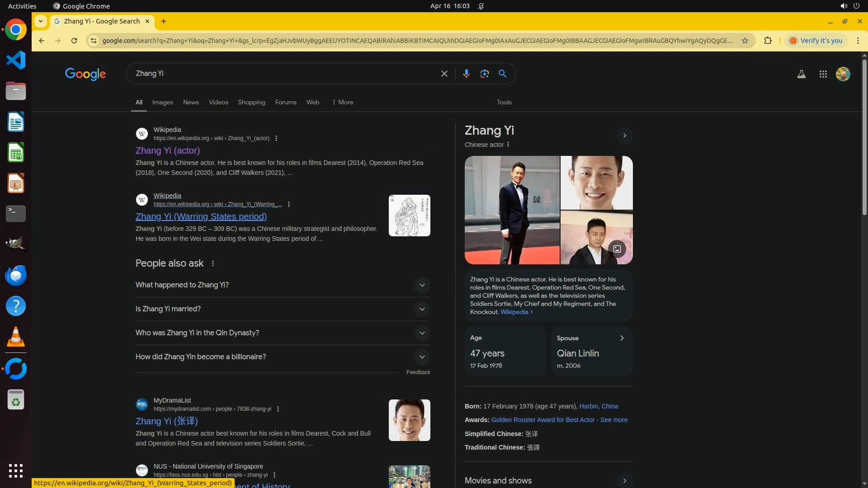Switch to the News tab
The height and width of the screenshot is (488, 868).
(x=191, y=102)
